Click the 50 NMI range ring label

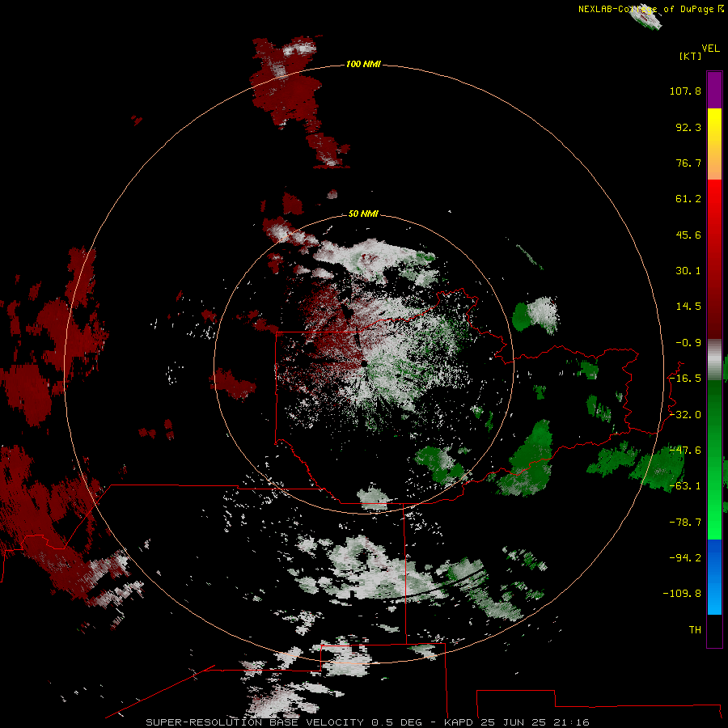[363, 214]
